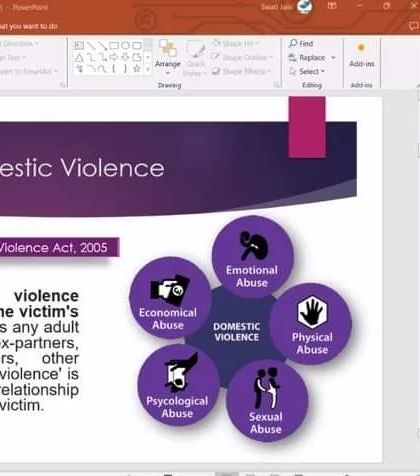
Task: Select the Physical Abuse circle graphic
Action: [311, 324]
